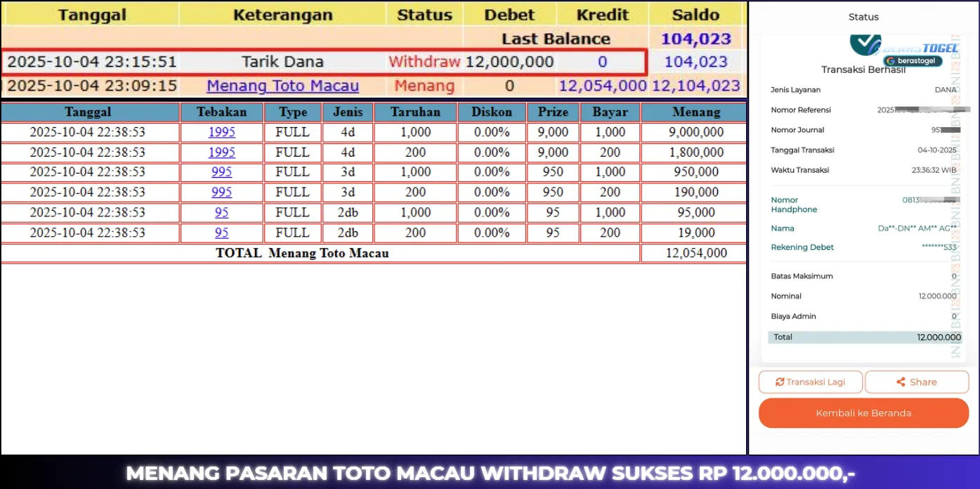Click the Tebakan column header
The width and height of the screenshot is (980, 489).
click(222, 112)
